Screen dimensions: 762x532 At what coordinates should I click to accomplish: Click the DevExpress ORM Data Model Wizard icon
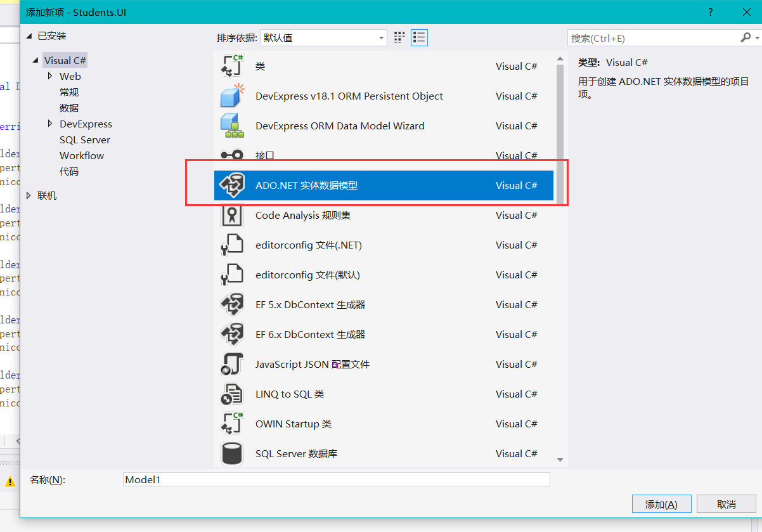[x=232, y=126]
